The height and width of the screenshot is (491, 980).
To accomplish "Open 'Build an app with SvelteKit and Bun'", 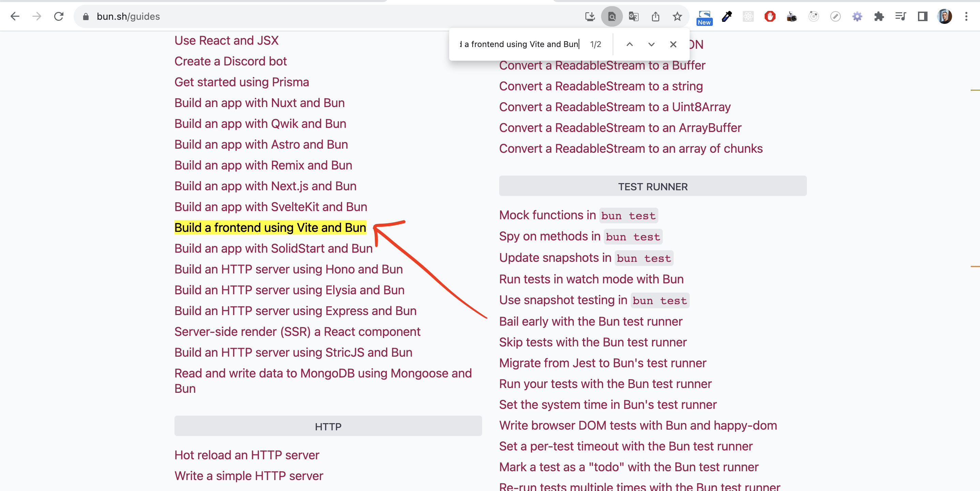I will point(271,207).
